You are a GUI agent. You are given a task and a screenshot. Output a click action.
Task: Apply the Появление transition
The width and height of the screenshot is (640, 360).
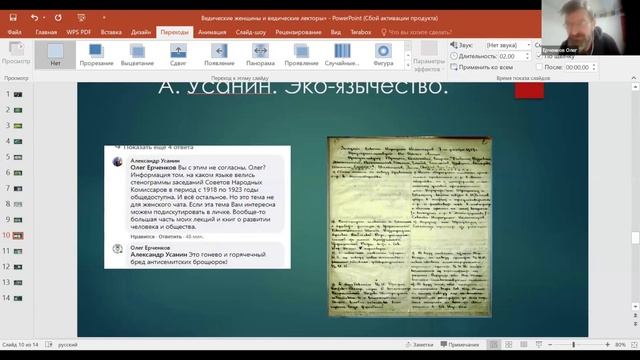[x=219, y=55]
